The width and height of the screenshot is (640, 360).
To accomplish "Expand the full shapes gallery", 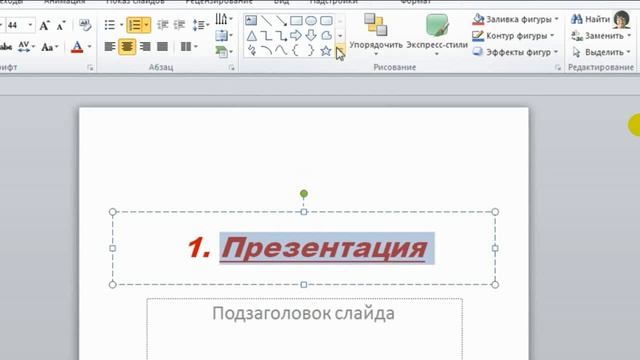I will [340, 50].
